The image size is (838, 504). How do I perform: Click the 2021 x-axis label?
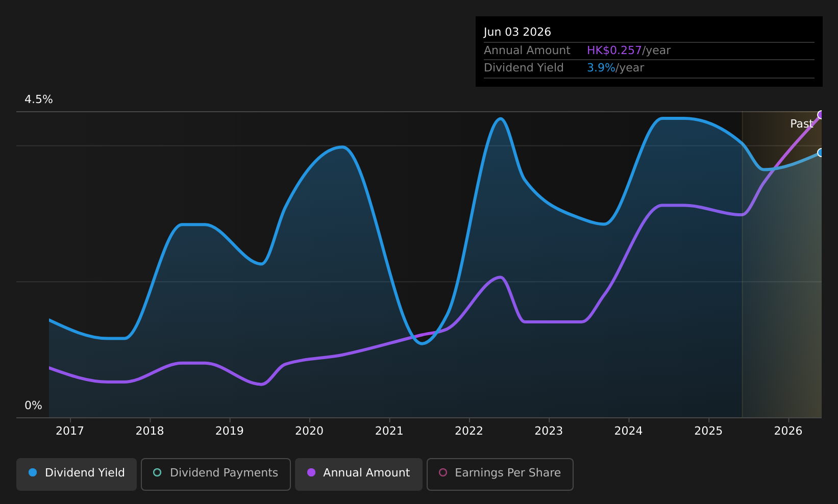click(389, 431)
